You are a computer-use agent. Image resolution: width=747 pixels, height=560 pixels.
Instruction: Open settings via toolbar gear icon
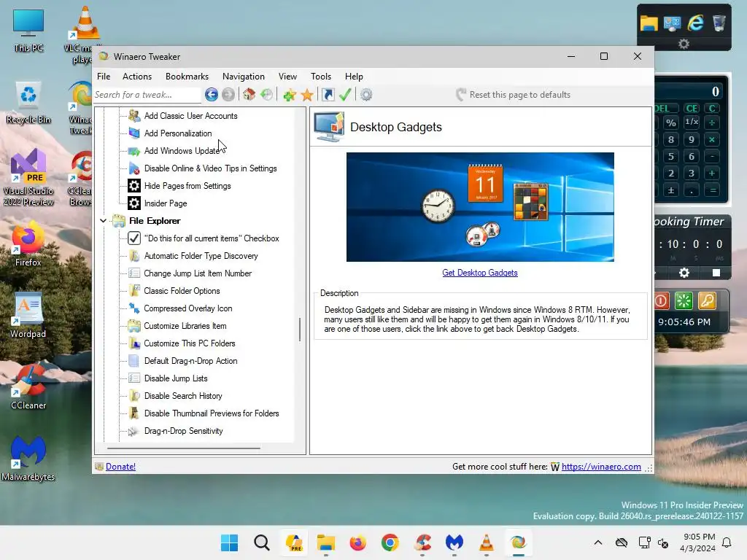[x=366, y=94]
